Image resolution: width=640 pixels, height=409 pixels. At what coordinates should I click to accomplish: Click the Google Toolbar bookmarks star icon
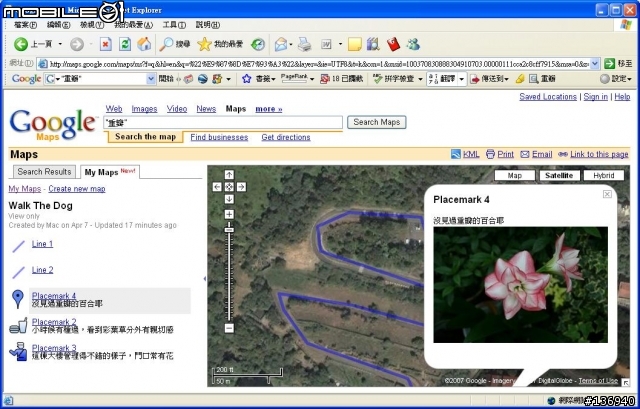coord(246,79)
